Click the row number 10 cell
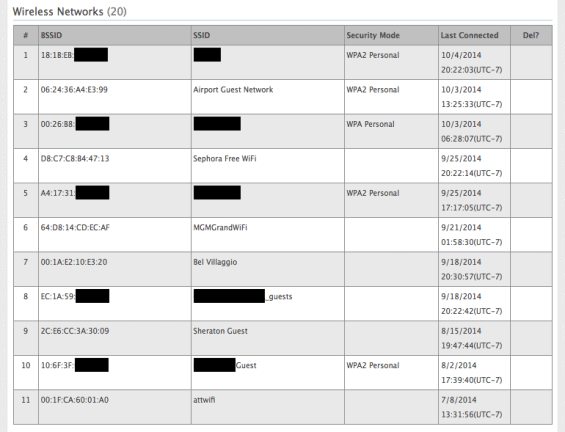The width and height of the screenshot is (565, 432). [26, 372]
